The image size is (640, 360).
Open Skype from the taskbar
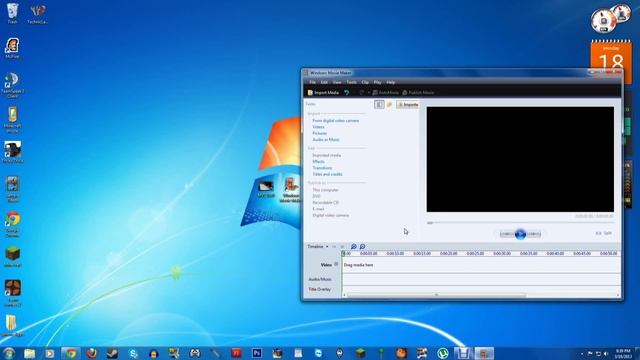133,353
